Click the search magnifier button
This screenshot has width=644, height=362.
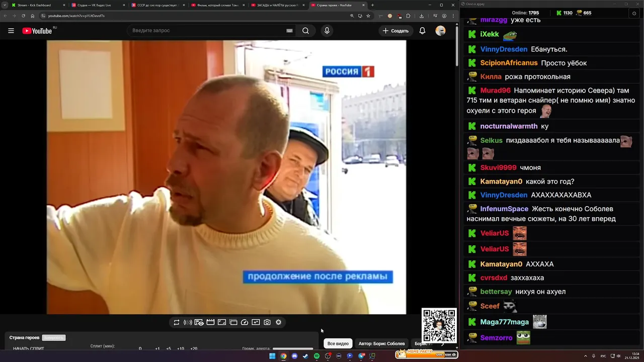[x=305, y=31]
